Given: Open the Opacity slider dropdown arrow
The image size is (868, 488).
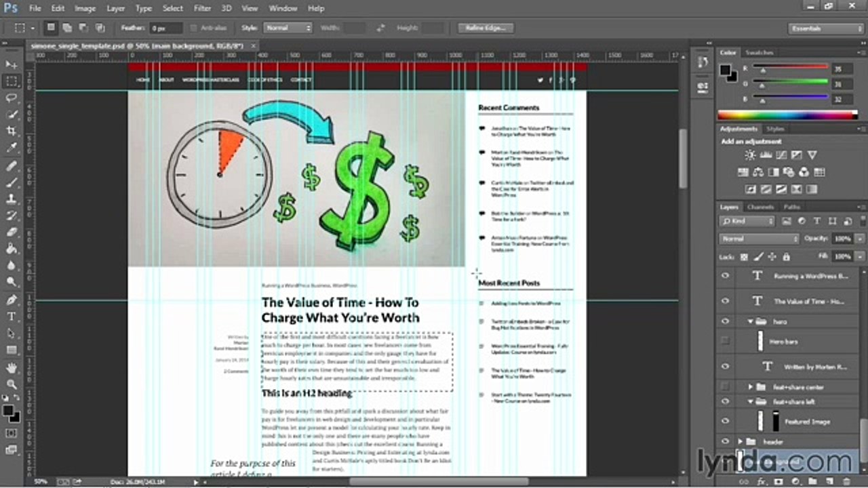Looking at the screenshot, I should tap(860, 239).
